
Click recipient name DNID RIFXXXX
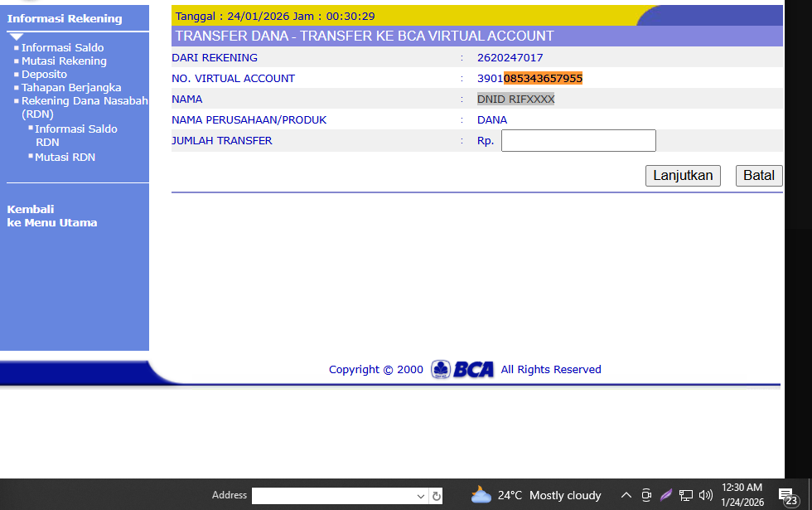click(x=515, y=99)
